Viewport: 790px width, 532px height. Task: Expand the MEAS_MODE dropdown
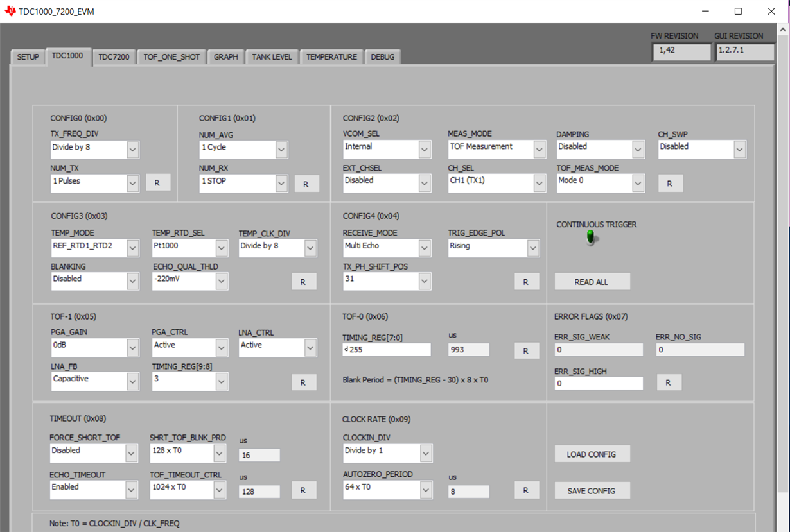[497, 149]
